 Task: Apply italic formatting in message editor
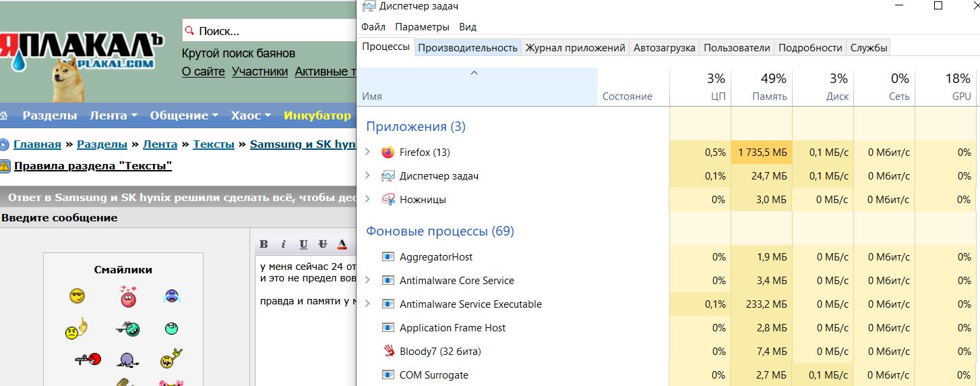(284, 244)
